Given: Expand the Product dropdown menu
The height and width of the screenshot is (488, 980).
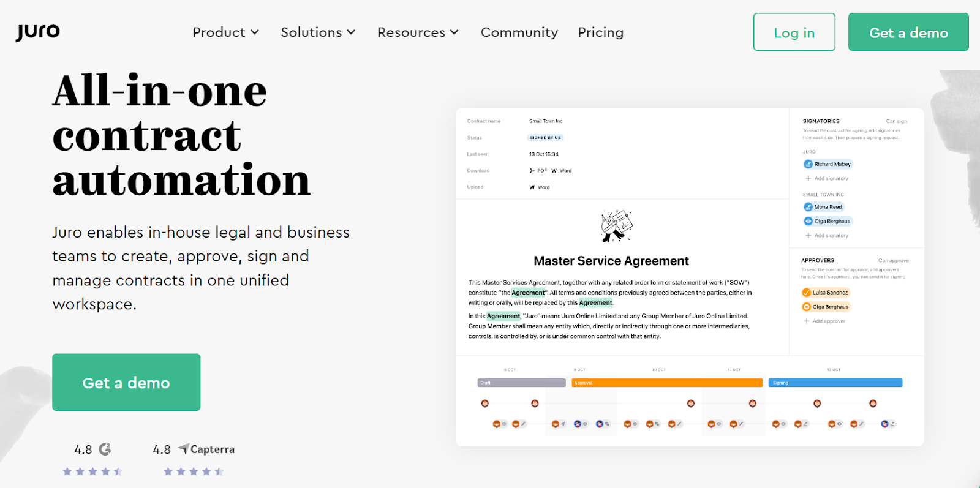Looking at the screenshot, I should (x=225, y=32).
